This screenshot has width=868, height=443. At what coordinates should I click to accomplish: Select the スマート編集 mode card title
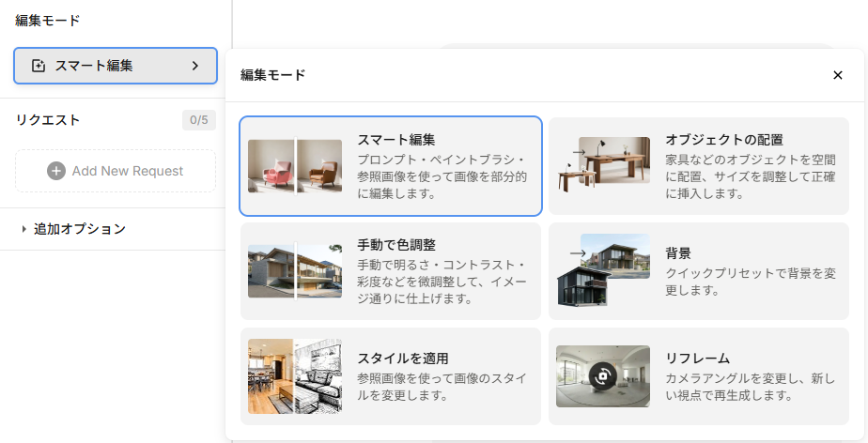[395, 140]
